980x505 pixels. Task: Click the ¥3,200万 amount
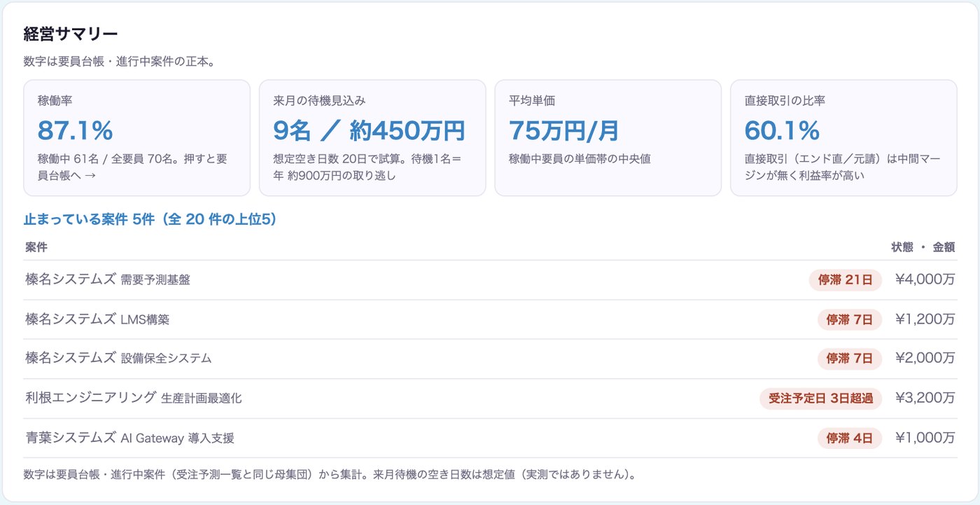(925, 399)
